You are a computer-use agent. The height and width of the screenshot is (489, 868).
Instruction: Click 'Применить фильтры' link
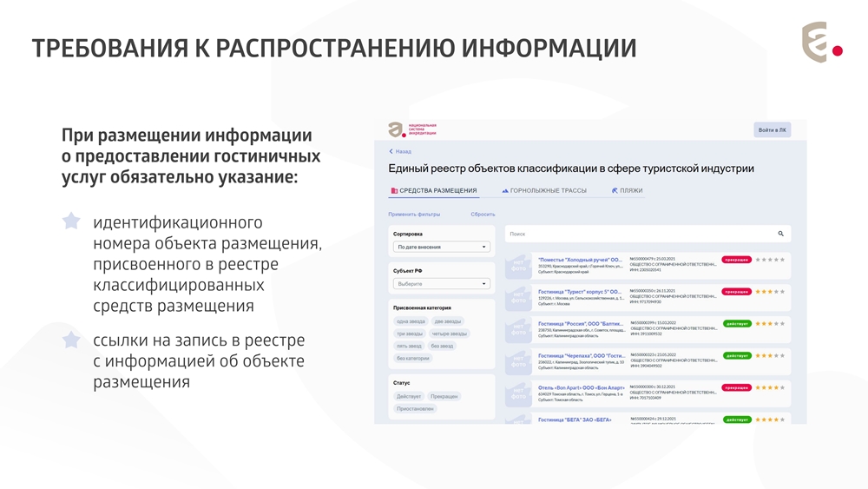click(414, 215)
